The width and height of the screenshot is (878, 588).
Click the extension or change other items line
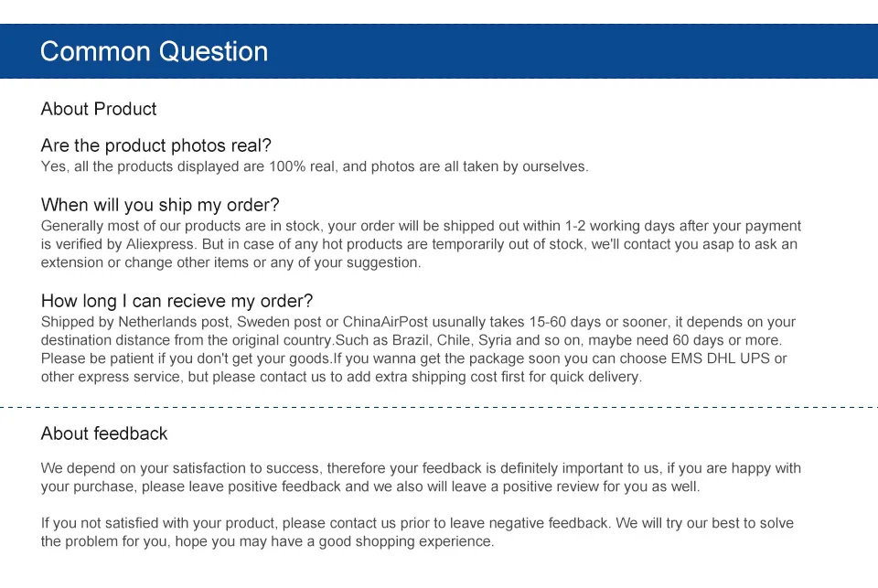point(230,262)
